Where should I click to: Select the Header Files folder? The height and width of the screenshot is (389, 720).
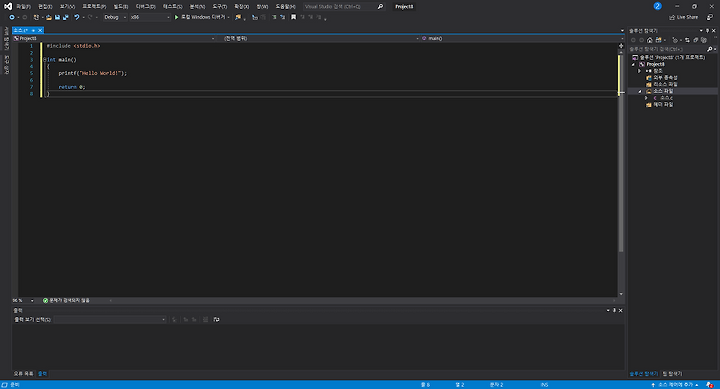(x=663, y=105)
